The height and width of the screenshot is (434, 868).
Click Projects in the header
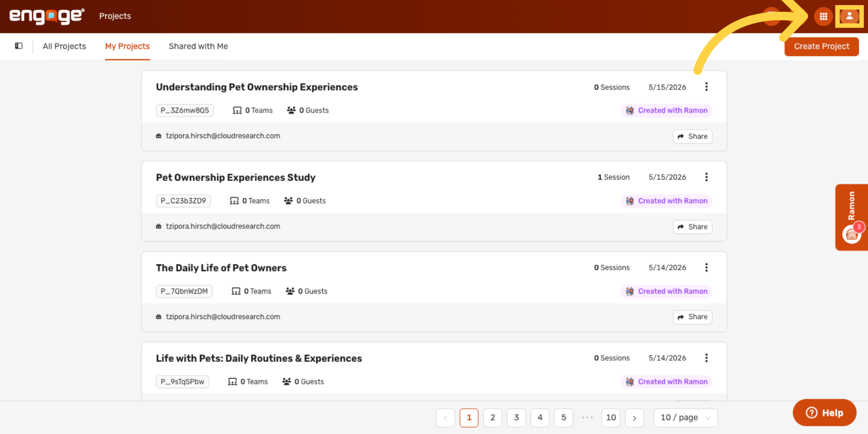point(115,16)
